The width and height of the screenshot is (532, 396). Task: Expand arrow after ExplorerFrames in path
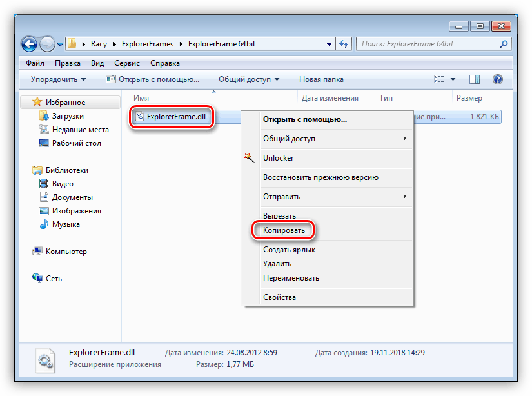[181, 44]
